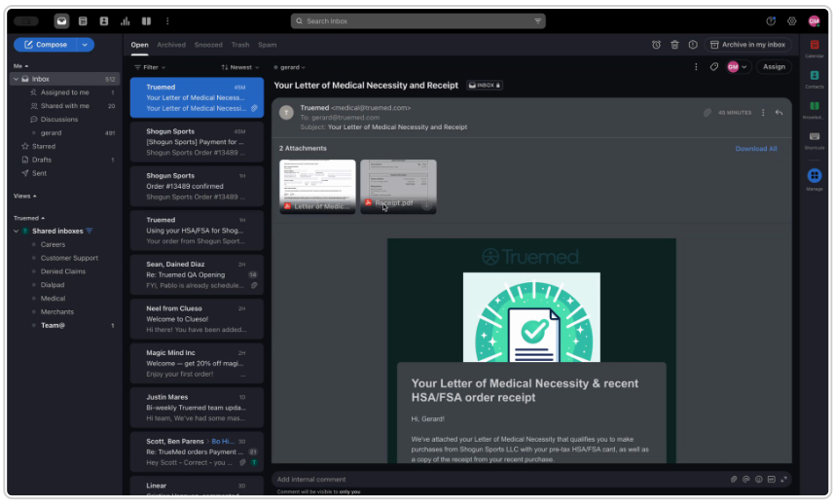Switch to the Snoozed tab

(208, 45)
